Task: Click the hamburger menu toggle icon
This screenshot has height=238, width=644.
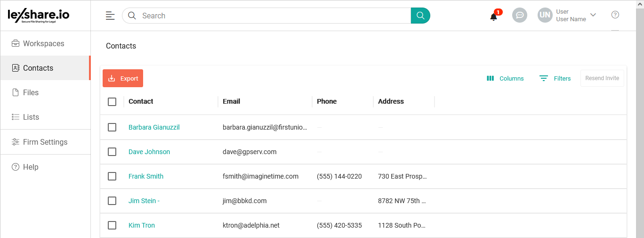Action: (110, 16)
